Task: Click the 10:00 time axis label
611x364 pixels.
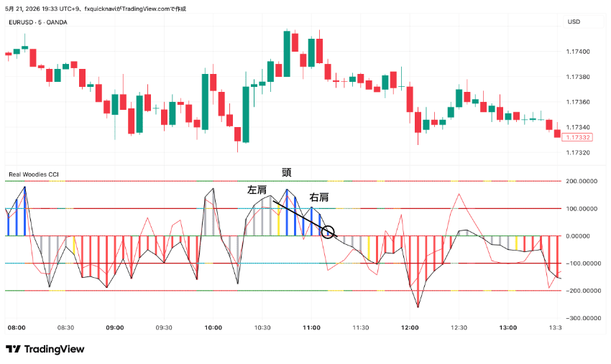Action: point(213,328)
